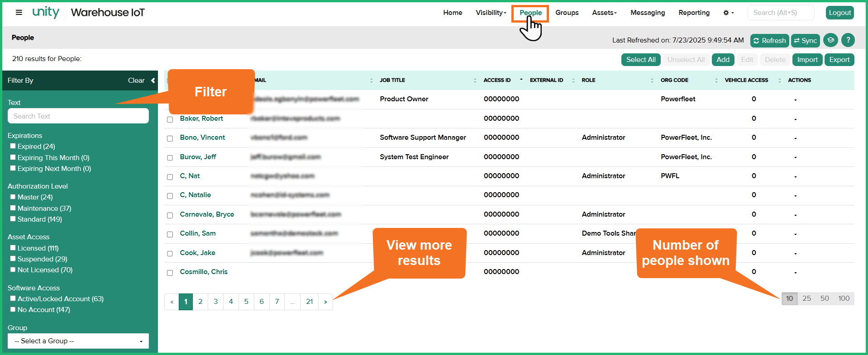The height and width of the screenshot is (355, 868).
Task: Collapse the Filter By panel arrow
Action: coord(153,80)
